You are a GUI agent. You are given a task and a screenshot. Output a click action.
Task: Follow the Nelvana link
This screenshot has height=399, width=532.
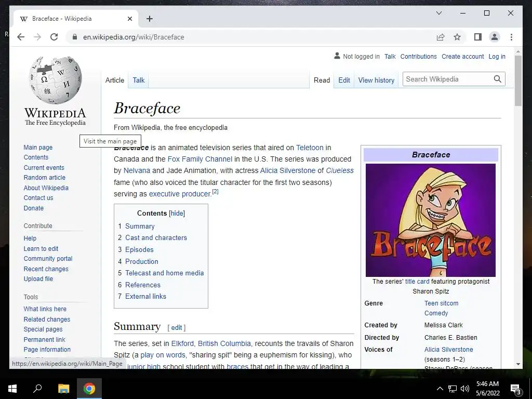(x=137, y=170)
